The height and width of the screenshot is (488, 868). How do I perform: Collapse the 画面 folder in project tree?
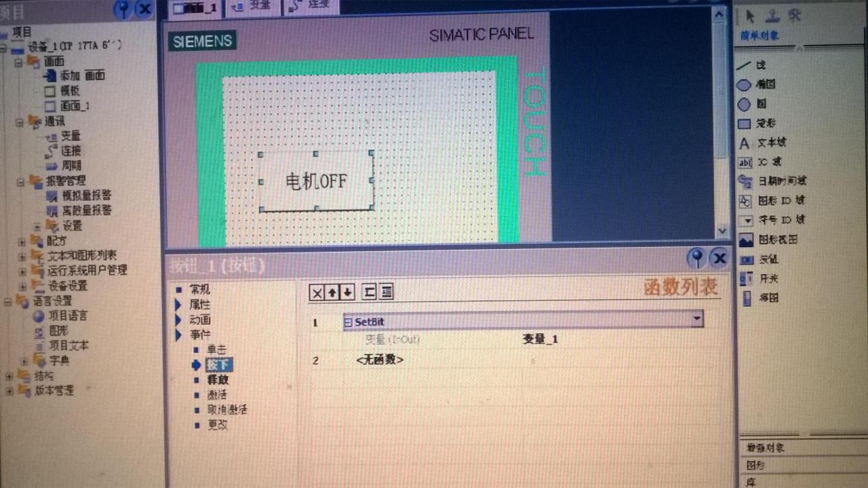click(x=18, y=62)
